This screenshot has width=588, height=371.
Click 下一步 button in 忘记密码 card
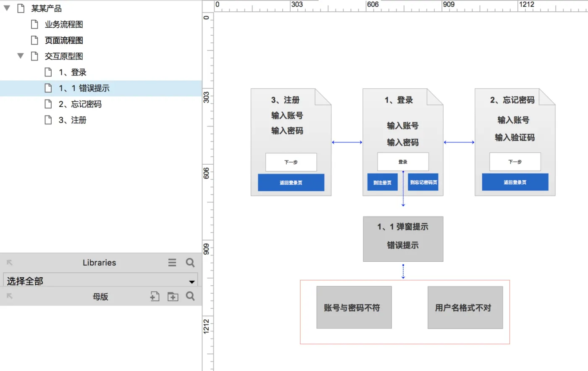coord(515,162)
